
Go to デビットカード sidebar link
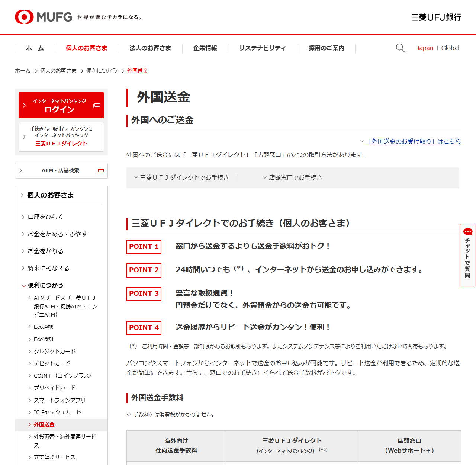(x=52, y=363)
